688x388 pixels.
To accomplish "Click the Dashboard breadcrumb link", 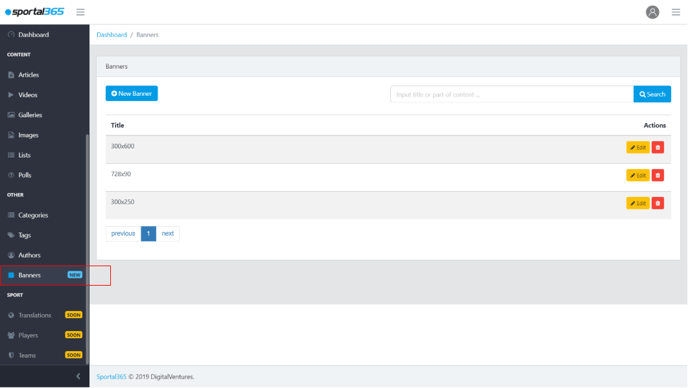I will point(111,35).
